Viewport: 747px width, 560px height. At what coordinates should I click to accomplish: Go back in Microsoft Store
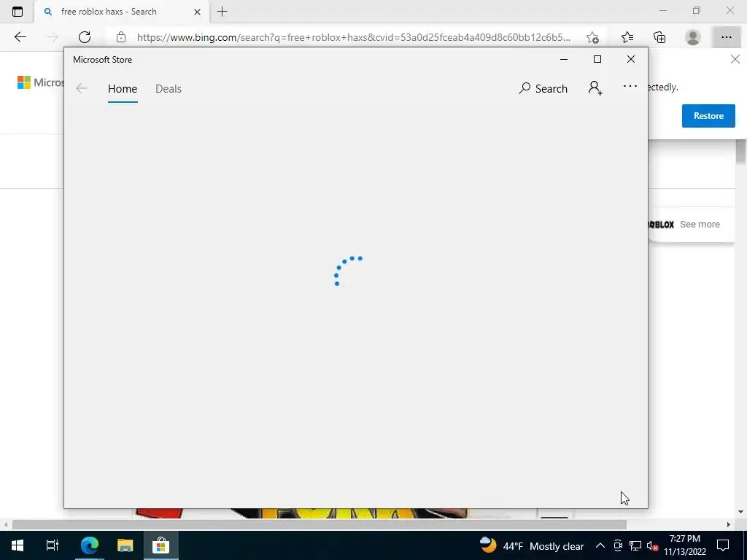pyautogui.click(x=82, y=88)
